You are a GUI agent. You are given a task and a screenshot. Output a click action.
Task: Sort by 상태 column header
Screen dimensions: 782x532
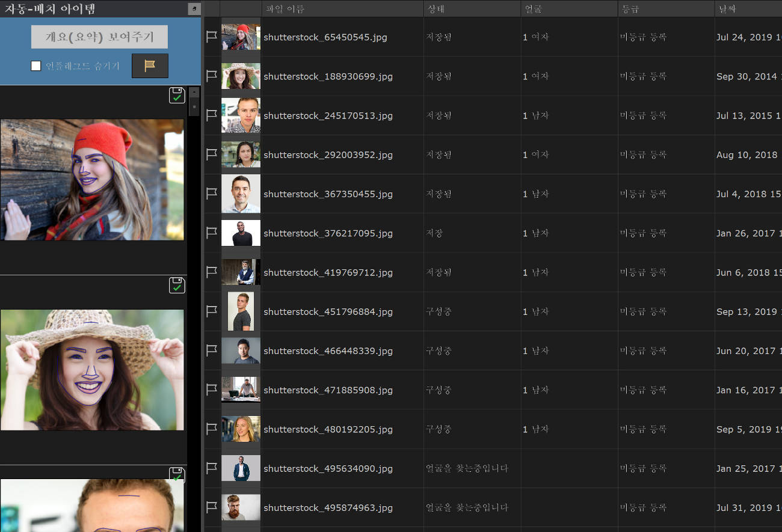pos(472,8)
